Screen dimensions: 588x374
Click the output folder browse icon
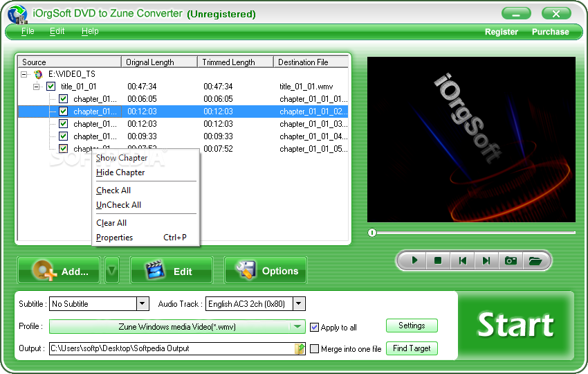coord(300,348)
